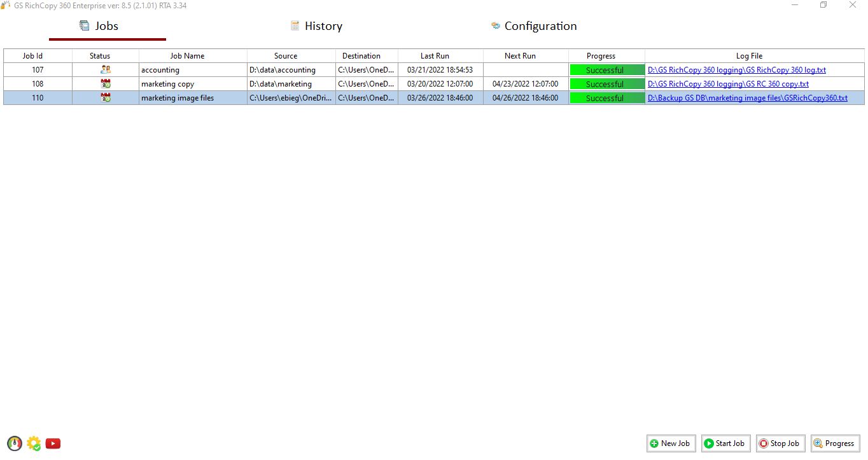Click the Successful progress bar for marketing copy

point(607,84)
